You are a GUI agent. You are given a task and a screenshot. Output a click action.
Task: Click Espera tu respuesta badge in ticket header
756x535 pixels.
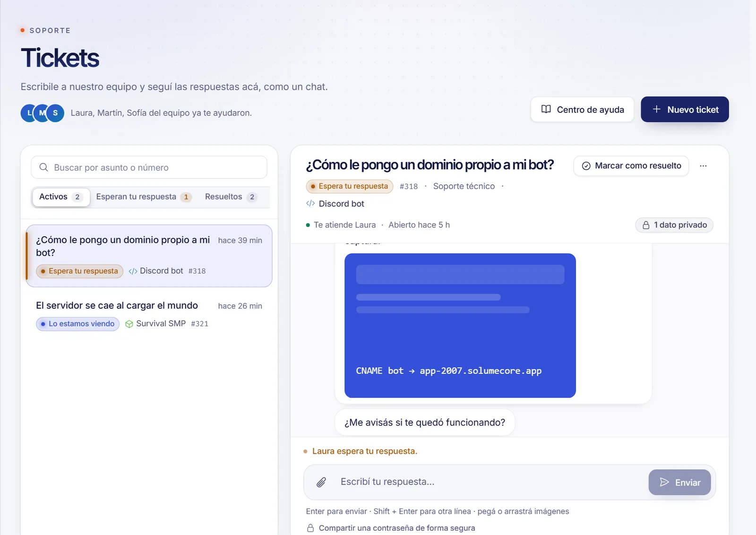point(350,186)
